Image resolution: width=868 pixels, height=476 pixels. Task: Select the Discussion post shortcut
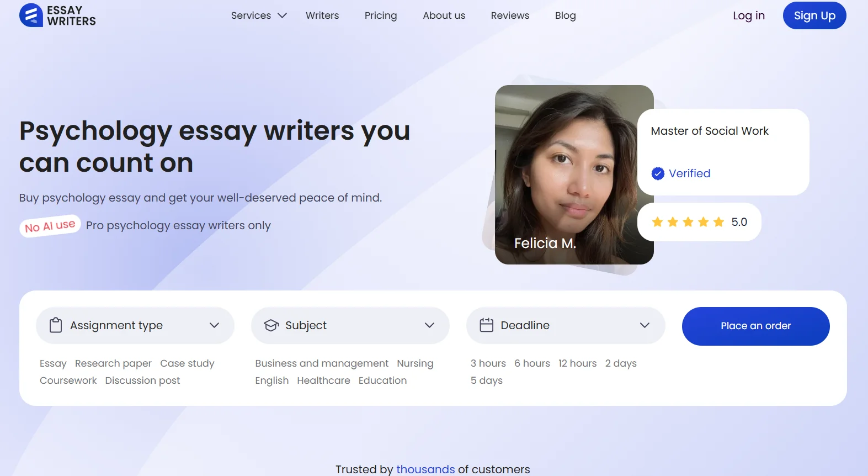[x=142, y=380]
